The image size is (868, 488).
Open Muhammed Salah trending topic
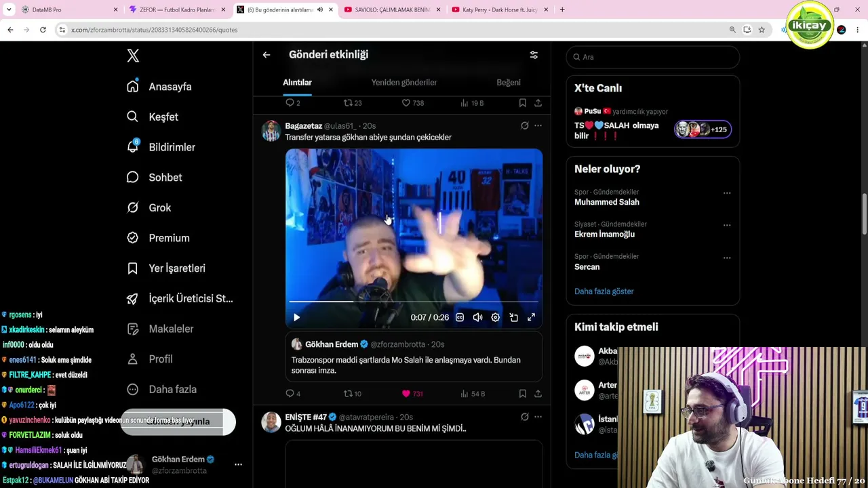point(607,202)
